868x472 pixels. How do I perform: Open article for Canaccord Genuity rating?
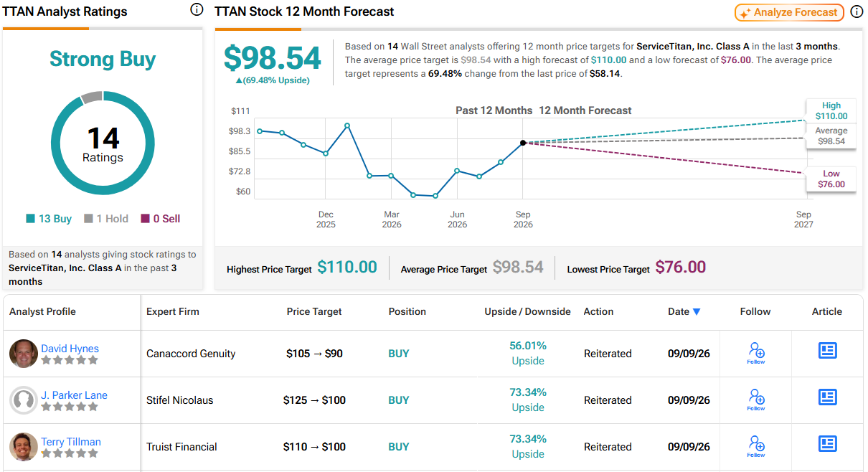[828, 350]
